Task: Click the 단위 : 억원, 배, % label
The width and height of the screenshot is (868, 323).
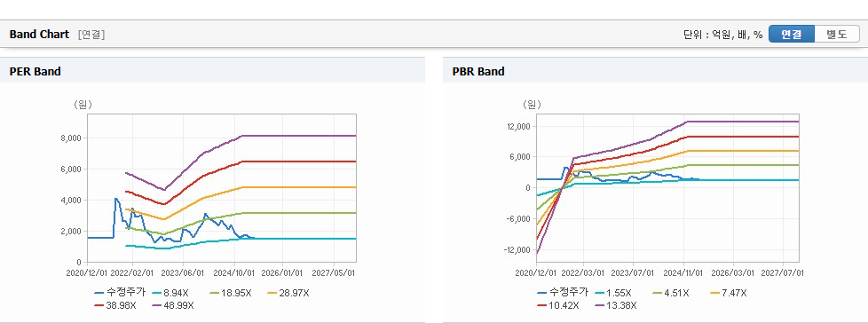Action: [x=723, y=35]
